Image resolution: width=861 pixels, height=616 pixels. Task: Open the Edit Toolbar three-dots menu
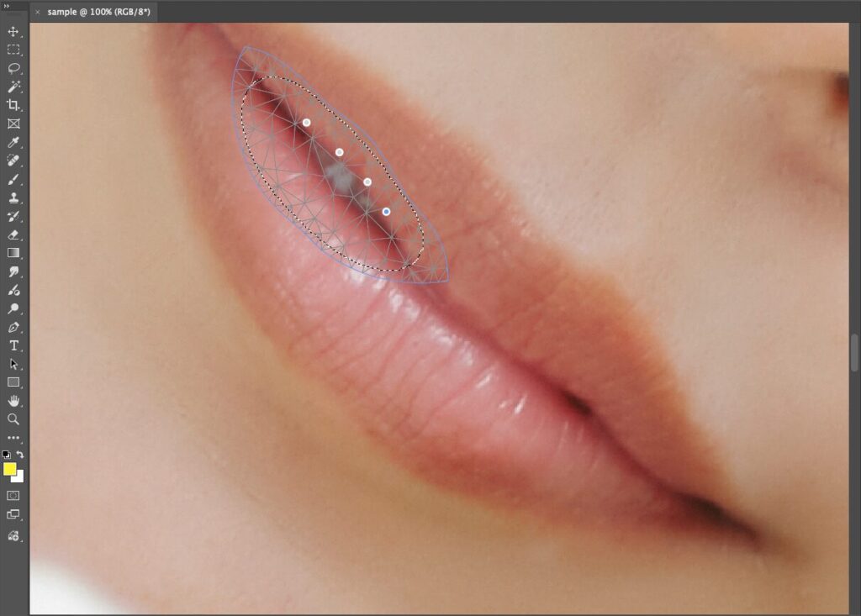(13, 437)
